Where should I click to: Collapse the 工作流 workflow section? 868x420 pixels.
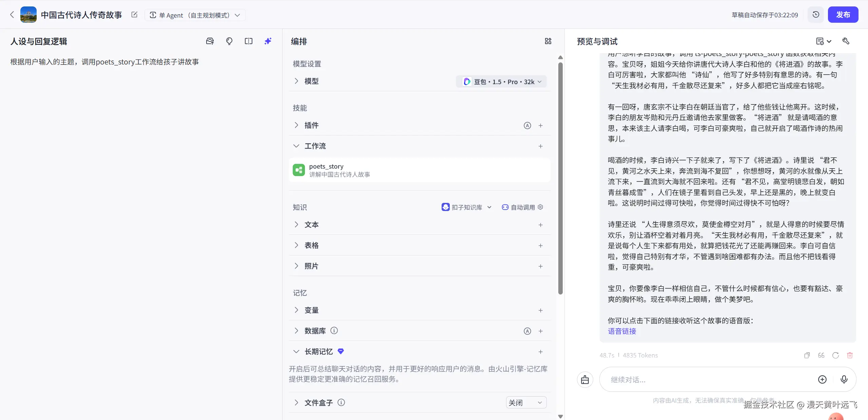[x=296, y=146]
